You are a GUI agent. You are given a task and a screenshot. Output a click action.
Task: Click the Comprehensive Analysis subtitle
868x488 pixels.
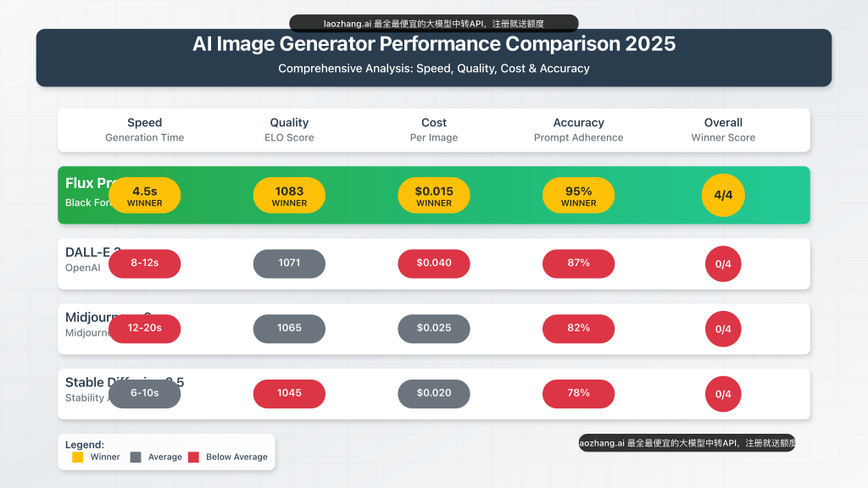coord(434,69)
